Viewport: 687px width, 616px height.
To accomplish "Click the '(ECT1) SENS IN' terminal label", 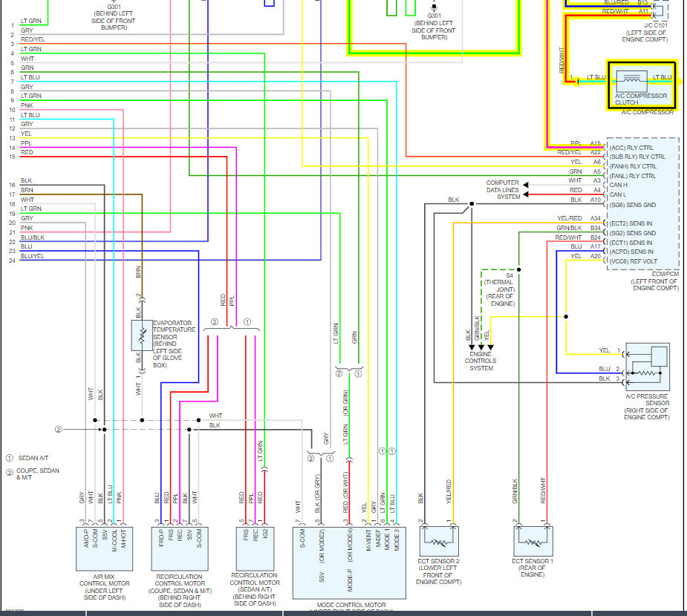I will point(631,243).
